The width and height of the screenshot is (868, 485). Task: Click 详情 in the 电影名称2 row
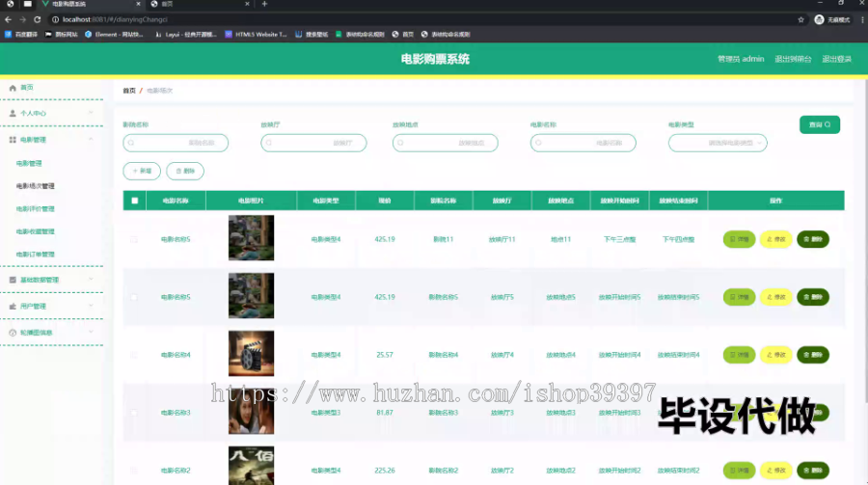tap(739, 470)
